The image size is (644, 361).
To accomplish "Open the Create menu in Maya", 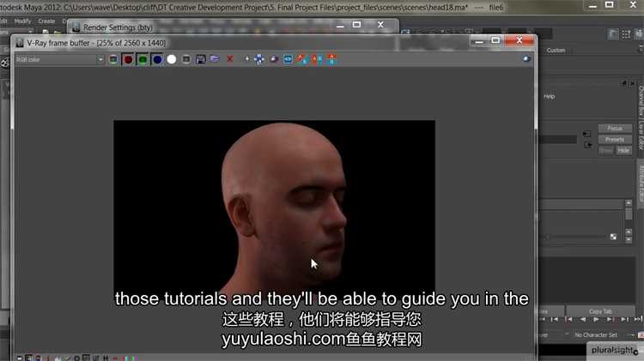I will (46, 21).
